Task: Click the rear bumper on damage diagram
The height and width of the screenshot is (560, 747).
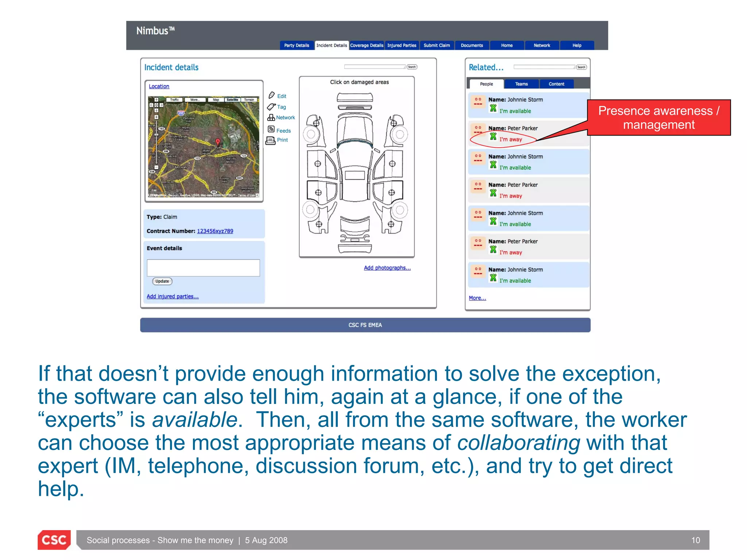Action: click(355, 249)
